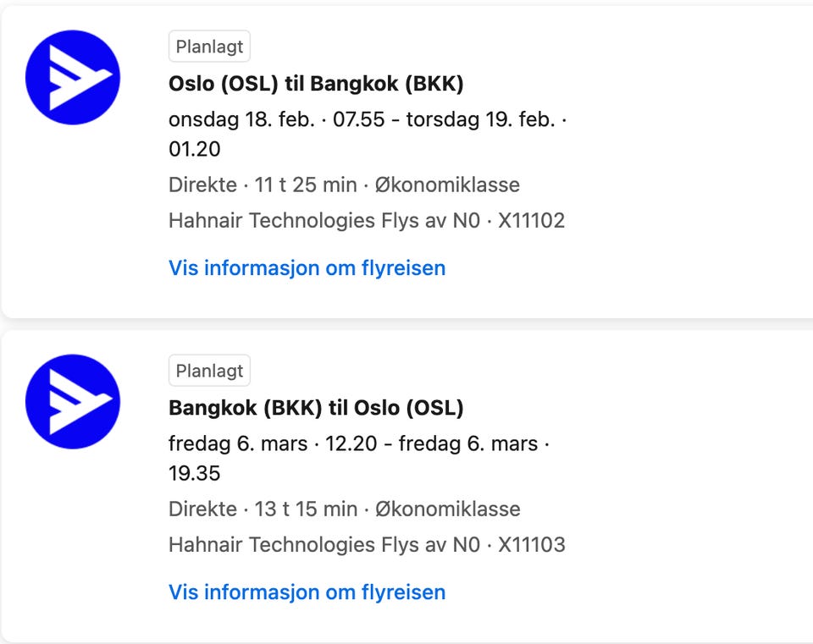
Task: Click Økonomiklasse on the Bangkok to Oslo flight
Action: [x=447, y=509]
